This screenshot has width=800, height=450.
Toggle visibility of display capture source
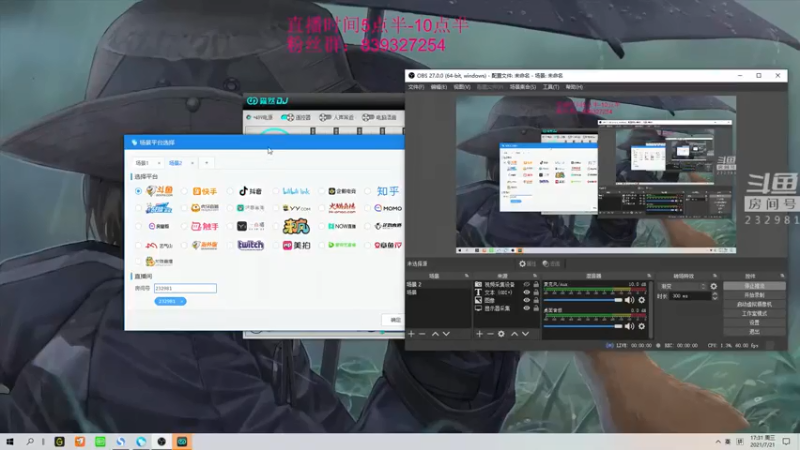527,308
